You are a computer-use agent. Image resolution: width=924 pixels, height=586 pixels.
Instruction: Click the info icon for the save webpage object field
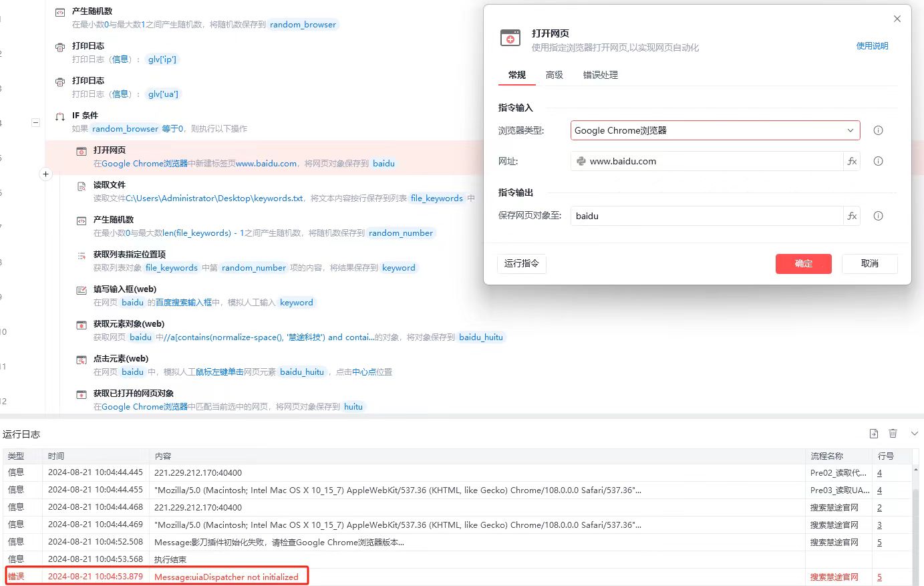878,216
